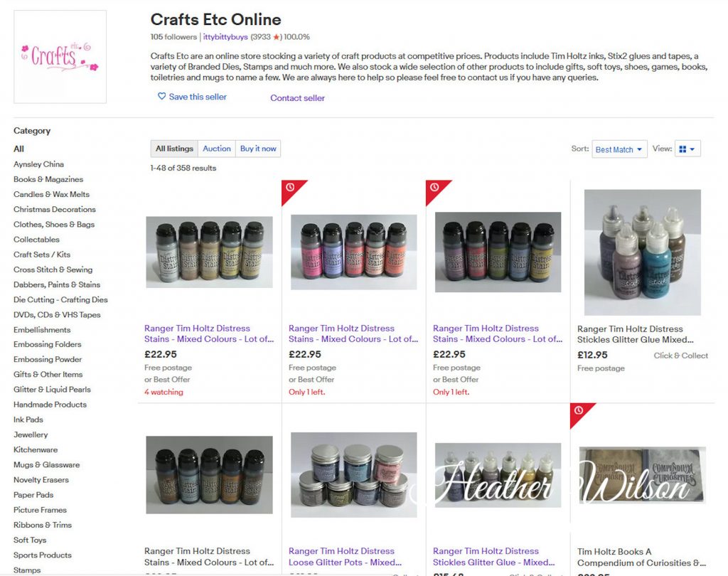Image resolution: width=728 pixels, height=576 pixels.
Task: Select the Clothes, Shoes & Bags category
Action: tap(54, 225)
